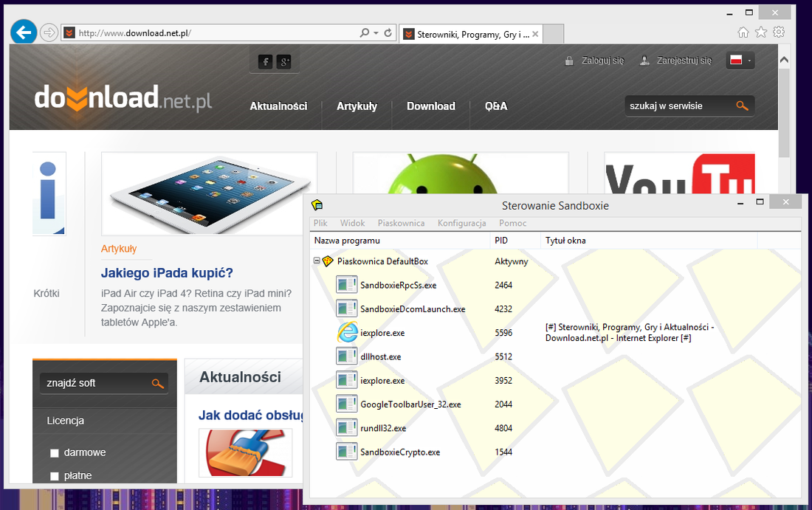The image size is (812, 510).
Task: Click the YouTube logo thumbnail
Action: click(x=679, y=173)
